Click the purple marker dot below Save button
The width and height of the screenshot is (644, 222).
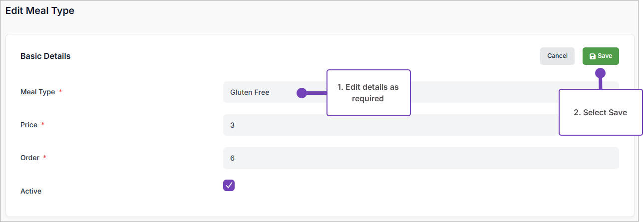(600, 73)
